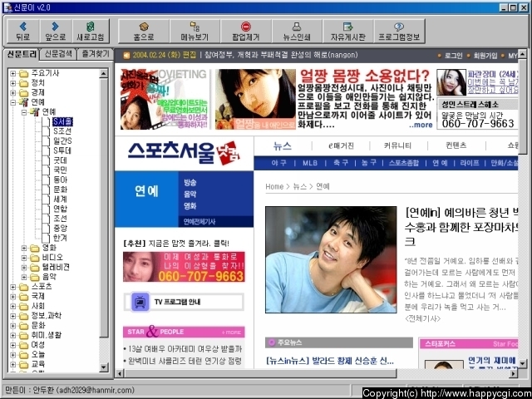Click the main article photo thumbnail
This screenshot has height=399, width=532.
coord(331,259)
